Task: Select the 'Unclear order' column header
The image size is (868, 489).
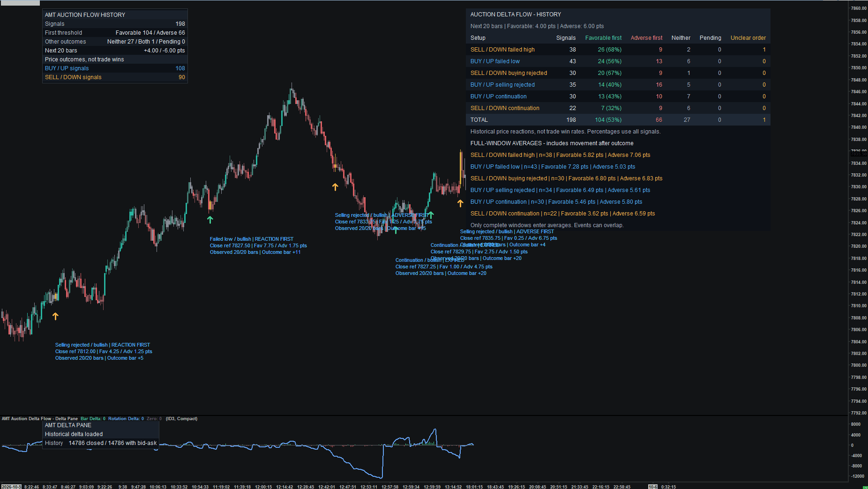Action: 748,38
